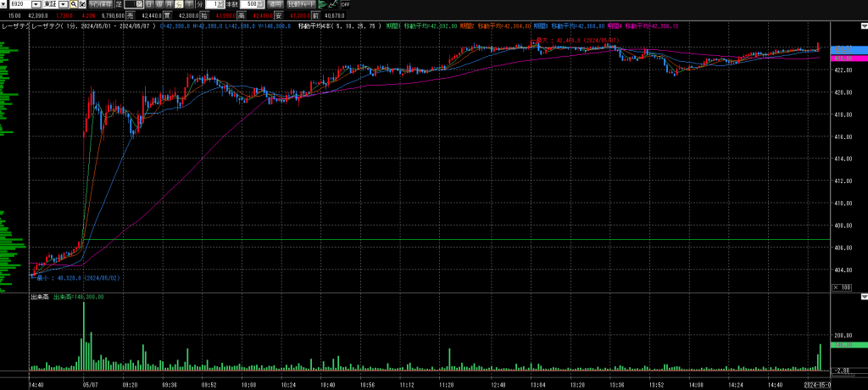Viewport: 868px width, 390px height.
Task: Click the line chart indicator icon
Action: [333, 4]
